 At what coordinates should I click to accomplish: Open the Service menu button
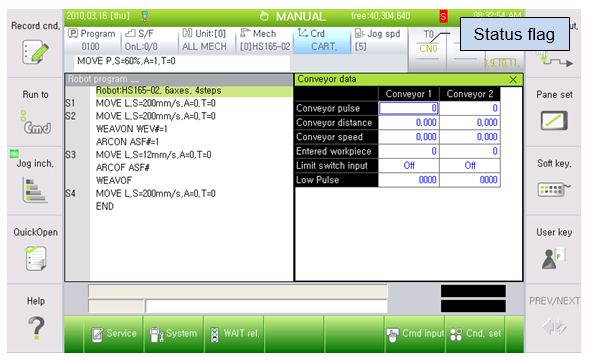pos(113,334)
